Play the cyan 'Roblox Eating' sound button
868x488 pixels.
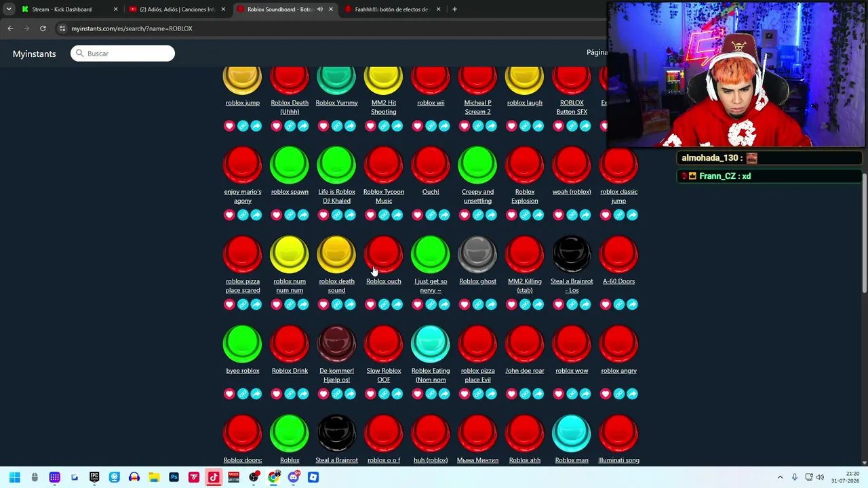pos(431,344)
